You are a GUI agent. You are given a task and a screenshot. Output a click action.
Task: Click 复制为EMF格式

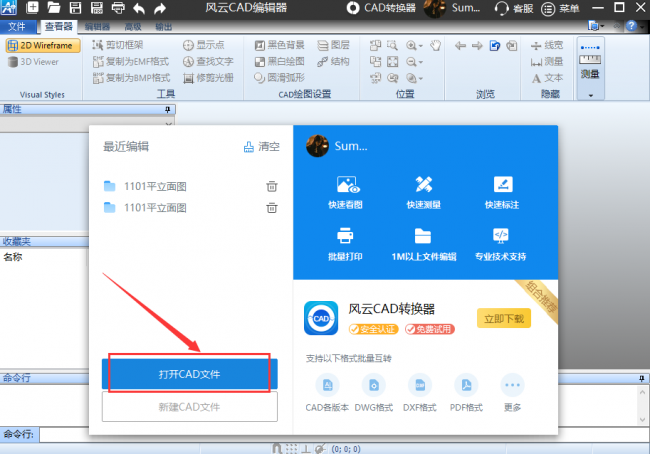[131, 61]
